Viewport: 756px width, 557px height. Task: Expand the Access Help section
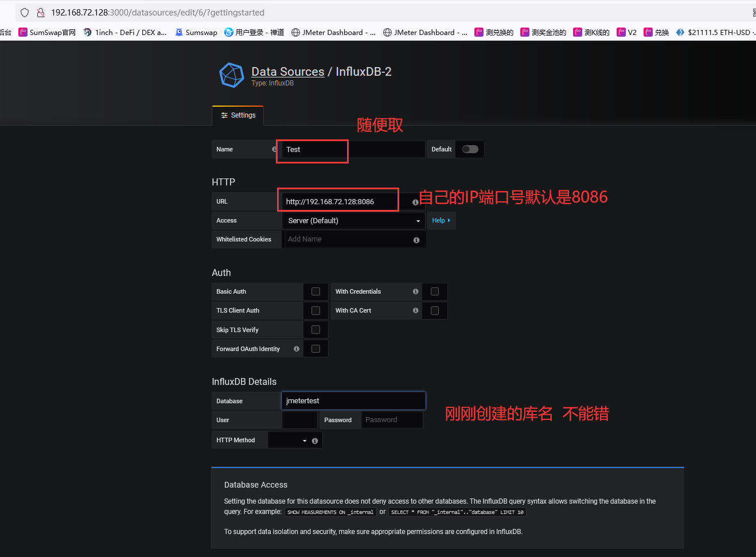pyautogui.click(x=441, y=221)
